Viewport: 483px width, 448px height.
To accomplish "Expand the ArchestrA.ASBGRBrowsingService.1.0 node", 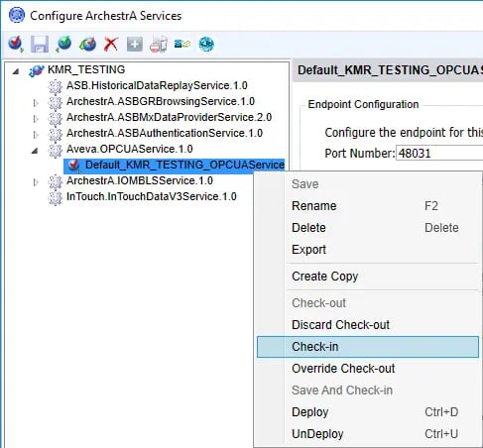I will click(36, 103).
